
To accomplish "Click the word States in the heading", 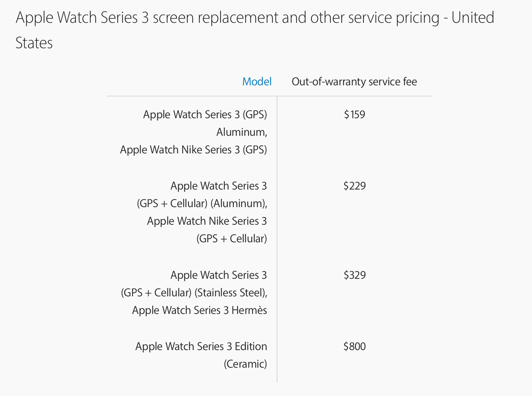I will (x=34, y=43).
